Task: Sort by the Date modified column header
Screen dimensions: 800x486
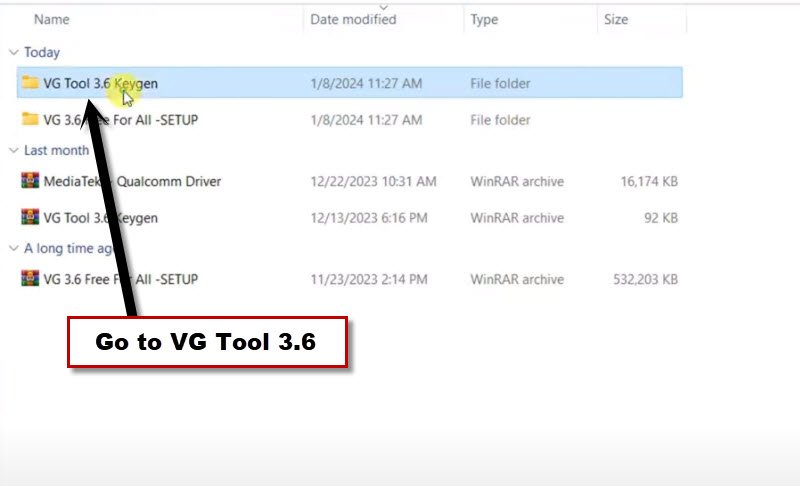Action: coord(353,19)
